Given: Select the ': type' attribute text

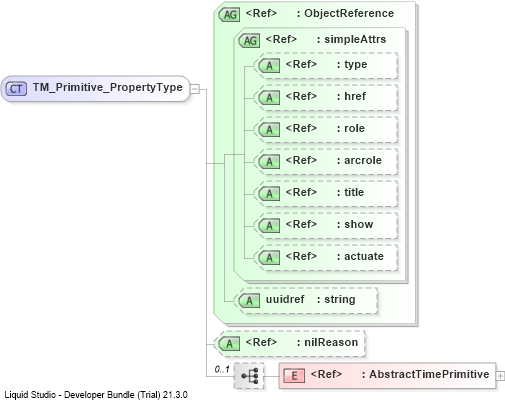Looking at the screenshot, I should 352,64.
